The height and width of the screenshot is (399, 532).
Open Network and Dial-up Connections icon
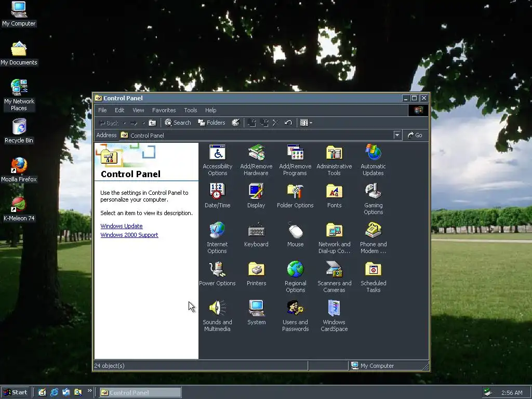(x=334, y=238)
